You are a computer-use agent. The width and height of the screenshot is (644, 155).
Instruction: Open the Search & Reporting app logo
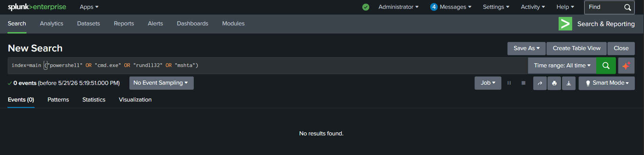(565, 24)
